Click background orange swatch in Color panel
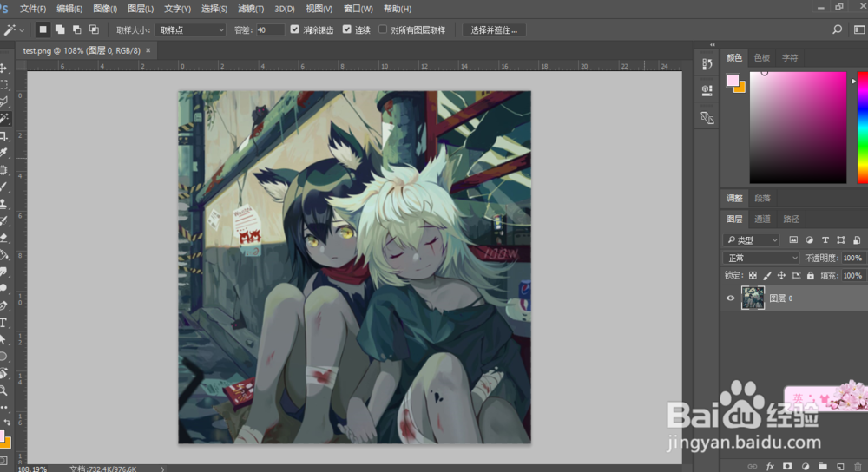The image size is (868, 472). click(x=741, y=88)
